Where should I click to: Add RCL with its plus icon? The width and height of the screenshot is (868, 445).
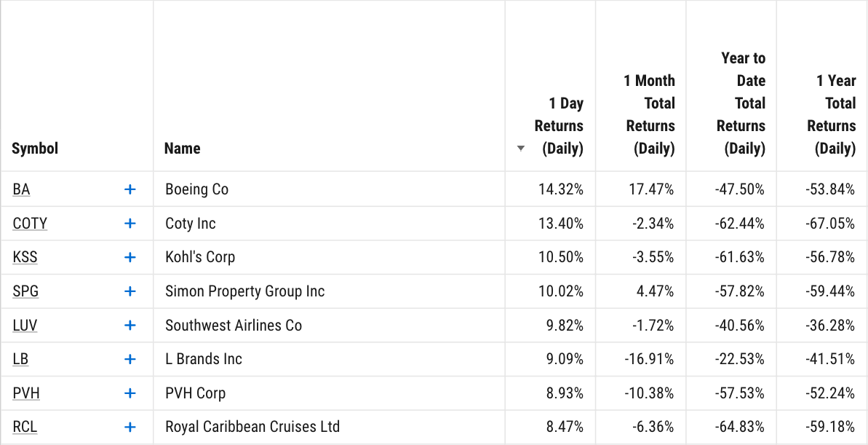(x=130, y=428)
